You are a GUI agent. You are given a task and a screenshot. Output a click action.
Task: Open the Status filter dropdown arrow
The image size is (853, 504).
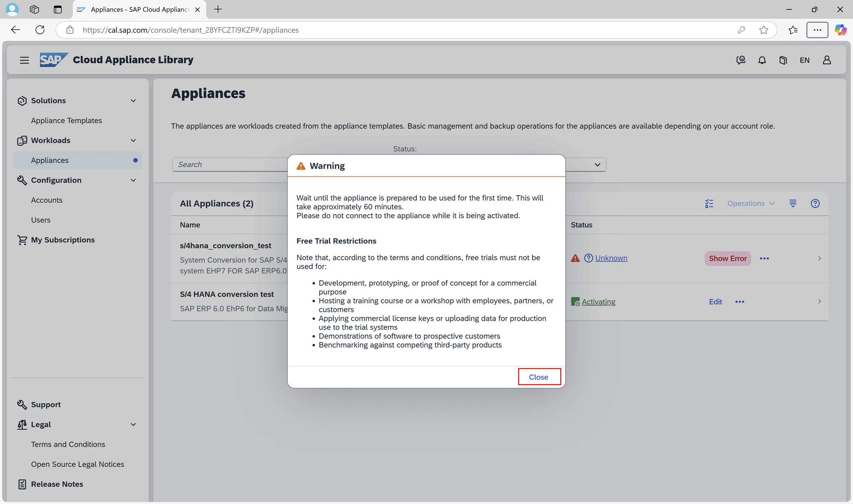597,165
